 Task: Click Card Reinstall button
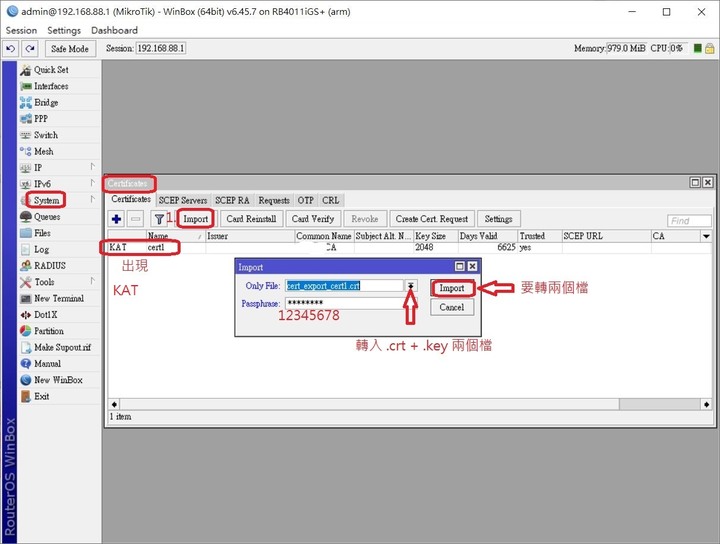[251, 219]
